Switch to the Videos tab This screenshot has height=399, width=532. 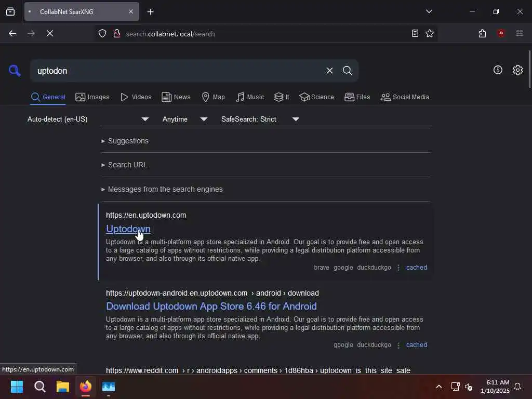point(136,97)
